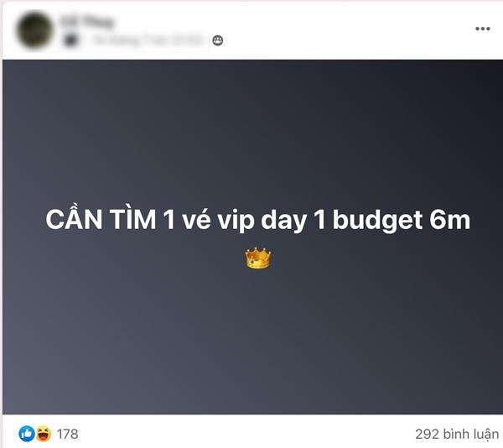This screenshot has height=448, width=503.
Task: Click the word vip in post text
Action: click(236, 221)
